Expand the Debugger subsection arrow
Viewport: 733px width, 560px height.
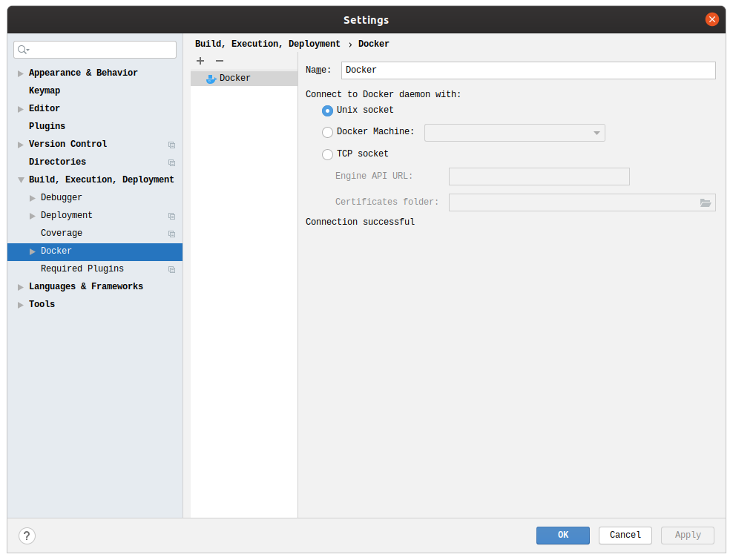pos(32,198)
